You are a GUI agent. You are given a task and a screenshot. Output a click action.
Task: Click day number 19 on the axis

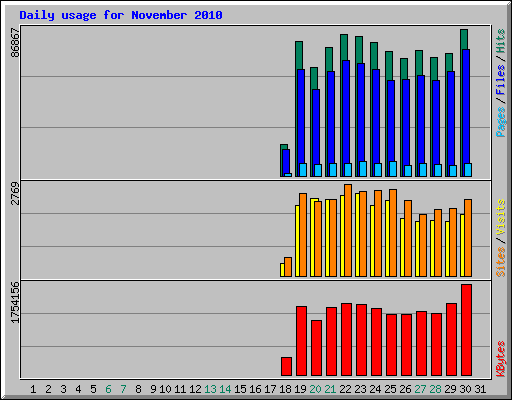[x=300, y=389]
